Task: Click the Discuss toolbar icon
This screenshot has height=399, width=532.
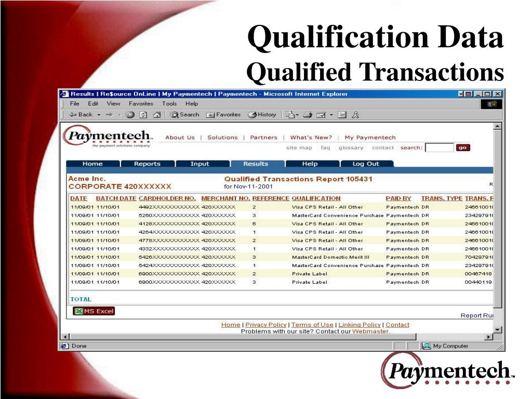Action: click(x=342, y=115)
